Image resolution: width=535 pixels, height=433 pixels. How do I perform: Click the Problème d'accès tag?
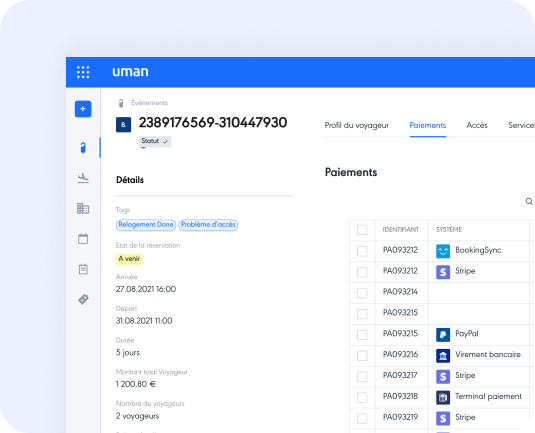pos(208,225)
